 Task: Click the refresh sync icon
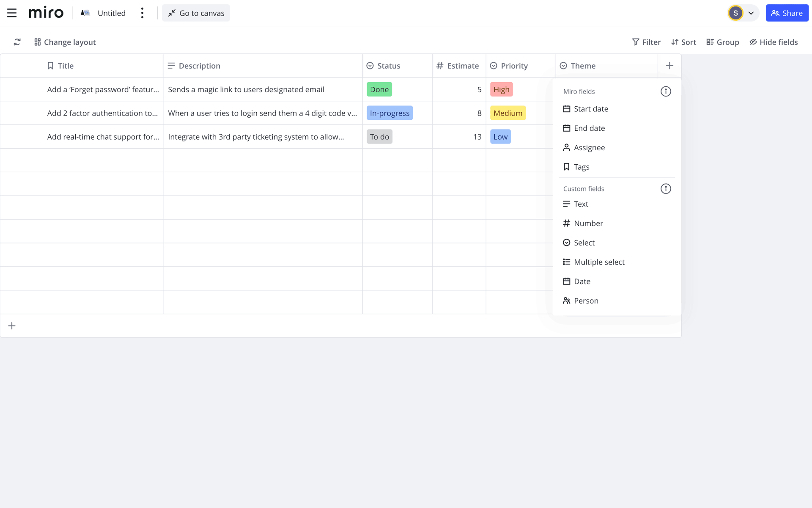(17, 42)
